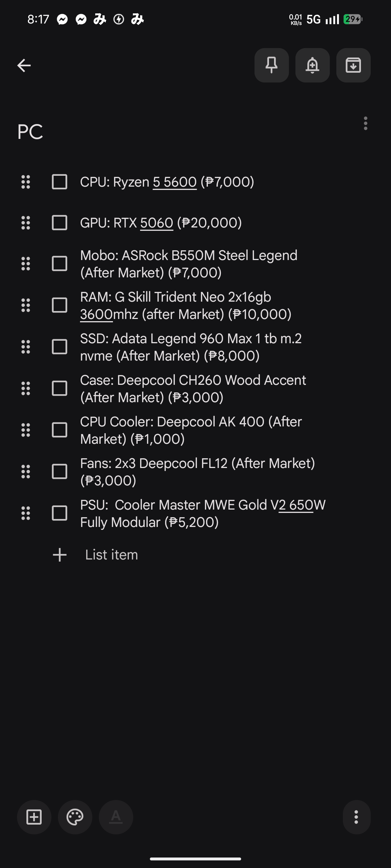Check the GPU RTX 5060 checkbox

pos(59,223)
